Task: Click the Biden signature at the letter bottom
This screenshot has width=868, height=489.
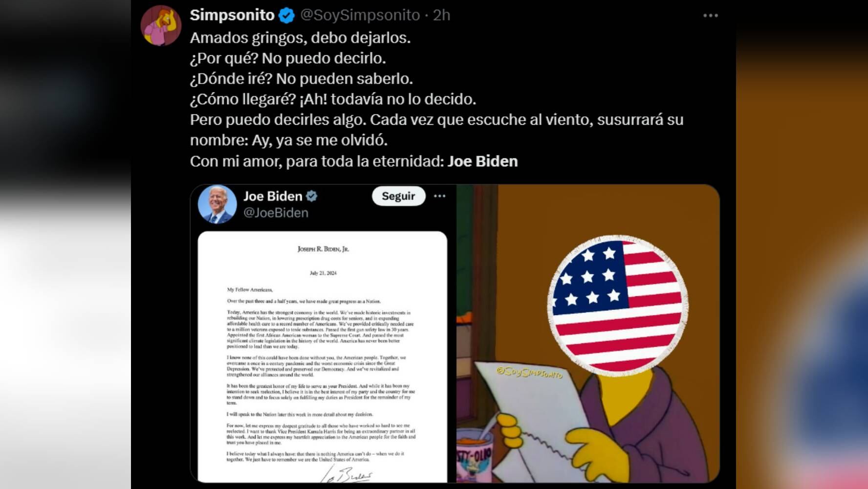Action: click(x=346, y=474)
